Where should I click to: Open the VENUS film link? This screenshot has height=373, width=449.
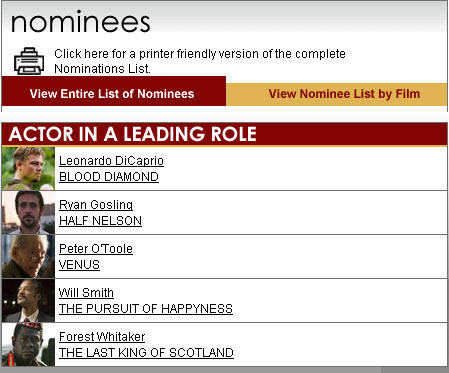pyautogui.click(x=79, y=265)
